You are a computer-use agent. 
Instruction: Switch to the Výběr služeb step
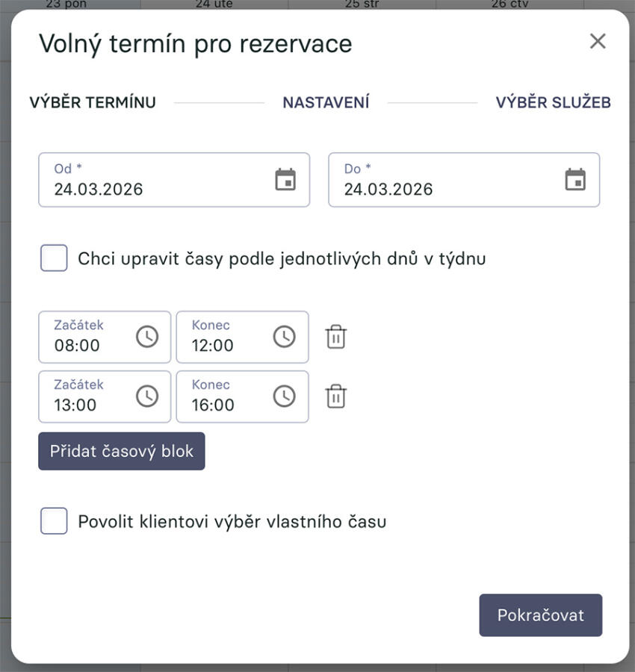tap(553, 102)
